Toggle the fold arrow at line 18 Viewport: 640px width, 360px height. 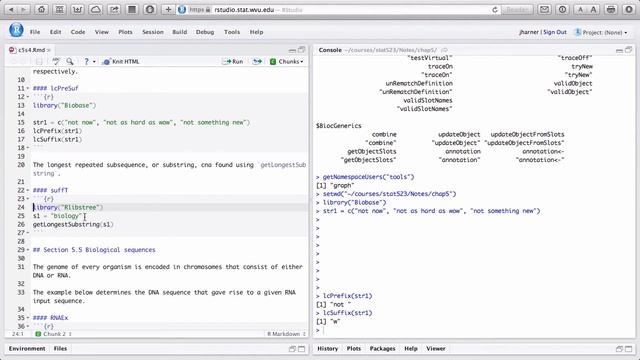click(x=28, y=148)
